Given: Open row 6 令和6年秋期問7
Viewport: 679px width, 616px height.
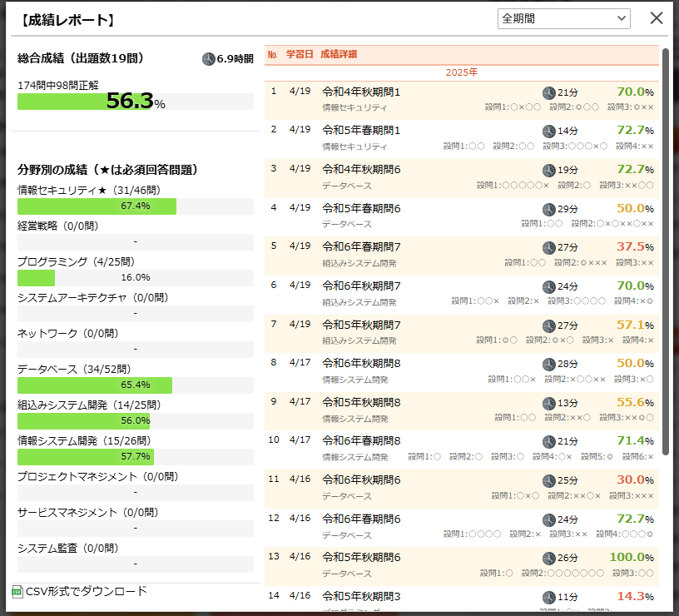Looking at the screenshot, I should (462, 295).
